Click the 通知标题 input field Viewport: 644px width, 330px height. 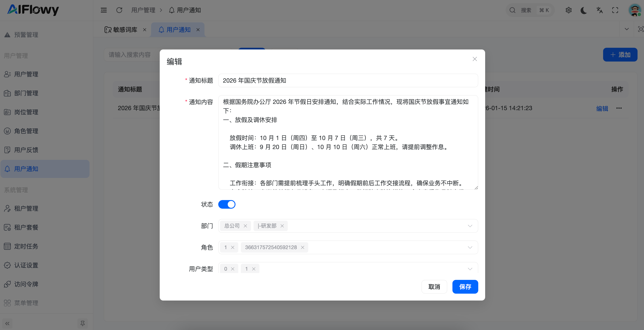(x=348, y=80)
